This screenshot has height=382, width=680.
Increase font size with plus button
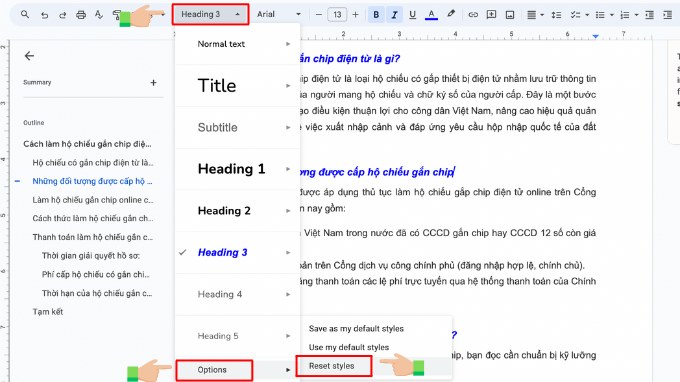tap(356, 15)
